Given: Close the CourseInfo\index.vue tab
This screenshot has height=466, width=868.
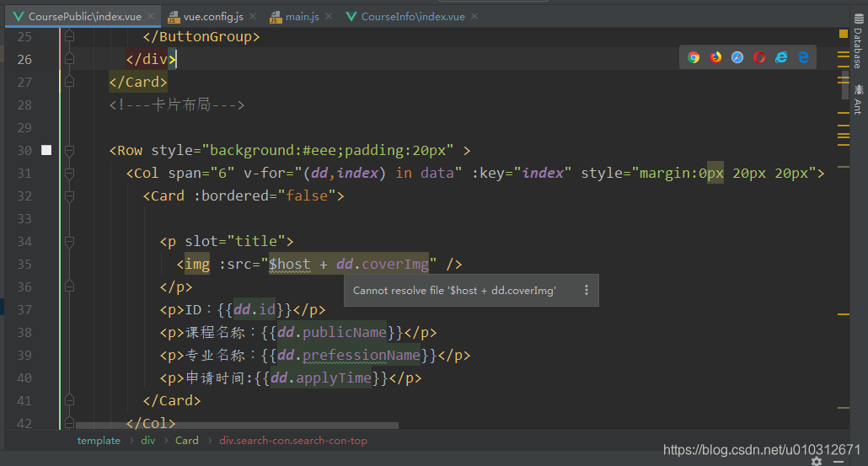Looking at the screenshot, I should (x=474, y=17).
